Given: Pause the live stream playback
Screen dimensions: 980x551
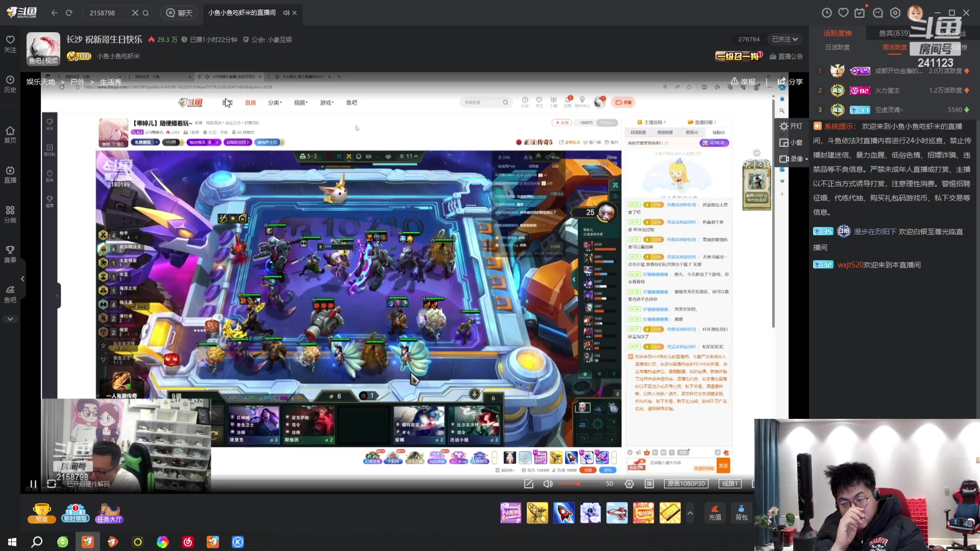Looking at the screenshot, I should point(33,484).
